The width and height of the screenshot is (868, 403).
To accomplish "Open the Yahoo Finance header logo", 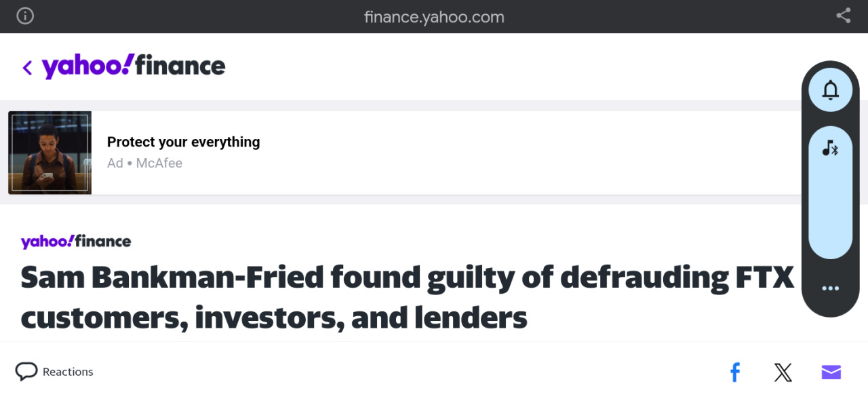I will coord(134,66).
